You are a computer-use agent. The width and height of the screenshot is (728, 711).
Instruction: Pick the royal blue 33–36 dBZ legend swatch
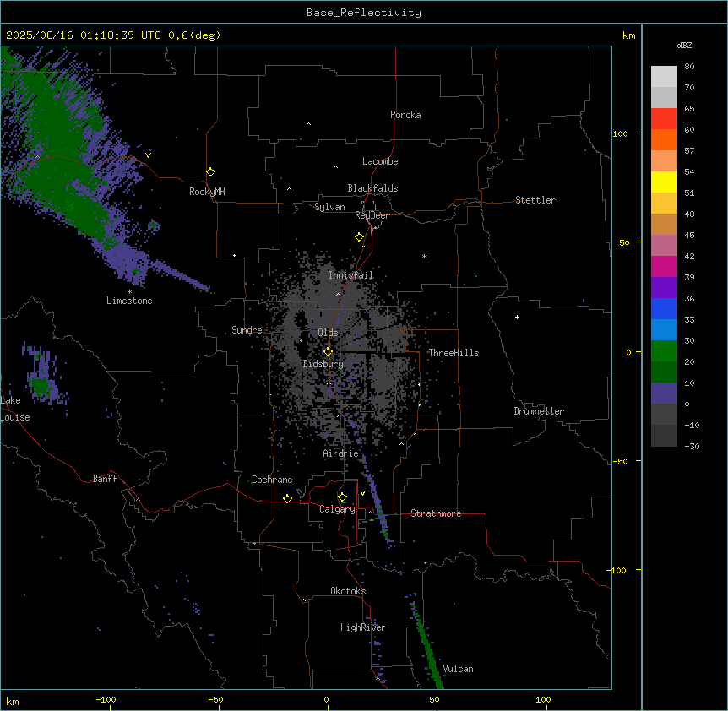click(664, 308)
